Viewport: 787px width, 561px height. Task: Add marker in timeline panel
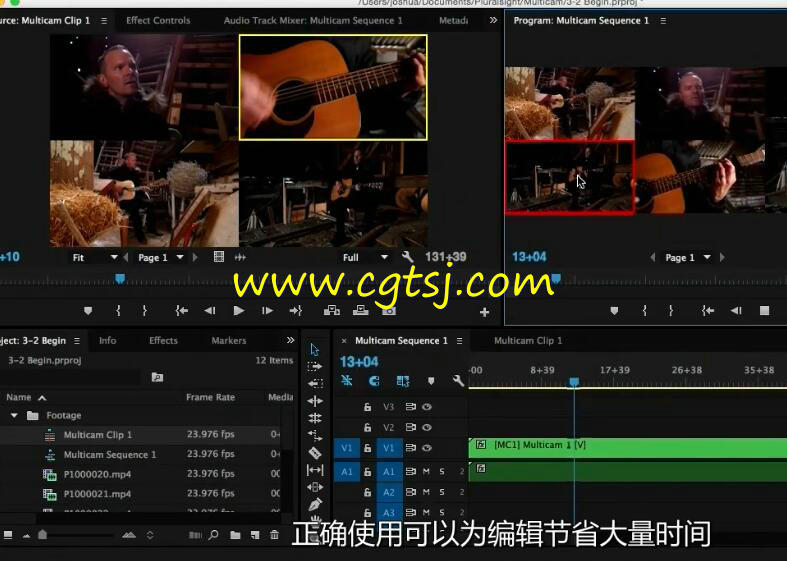(431, 381)
